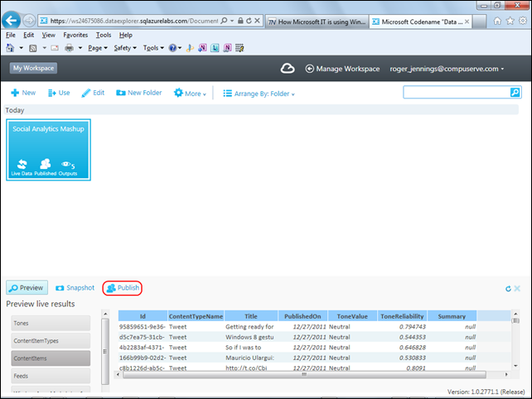
Task: Select Feeds in results list
Action: click(51, 376)
